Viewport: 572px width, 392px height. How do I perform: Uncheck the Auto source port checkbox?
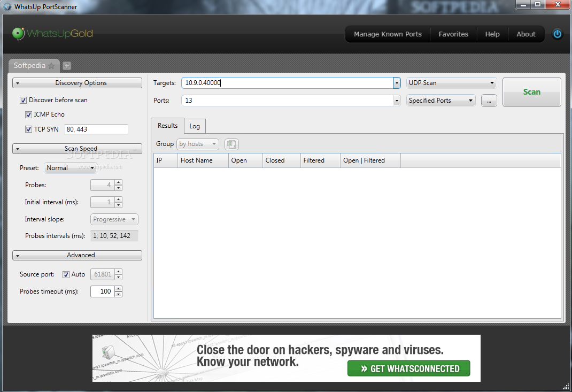pyautogui.click(x=66, y=274)
